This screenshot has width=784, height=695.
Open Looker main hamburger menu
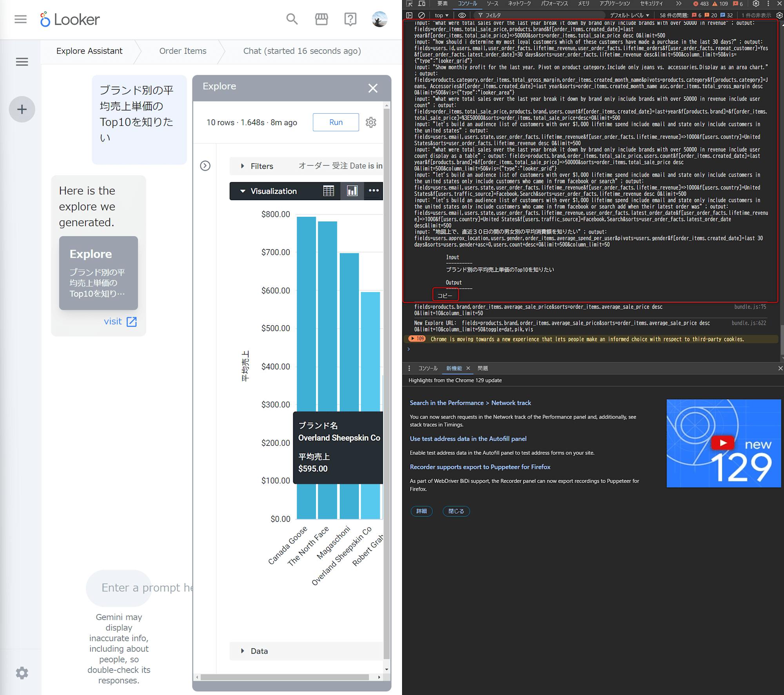coord(20,19)
